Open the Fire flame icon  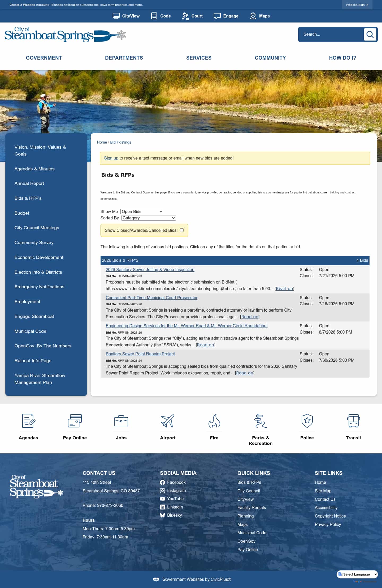(214, 421)
